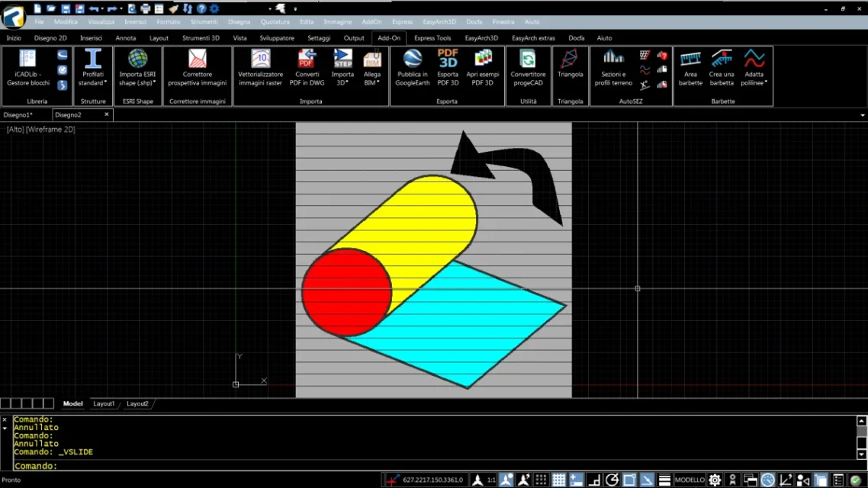Screen dimensions: 868x488
Task: Close the Disegno2 document tab
Action: pyautogui.click(x=106, y=114)
